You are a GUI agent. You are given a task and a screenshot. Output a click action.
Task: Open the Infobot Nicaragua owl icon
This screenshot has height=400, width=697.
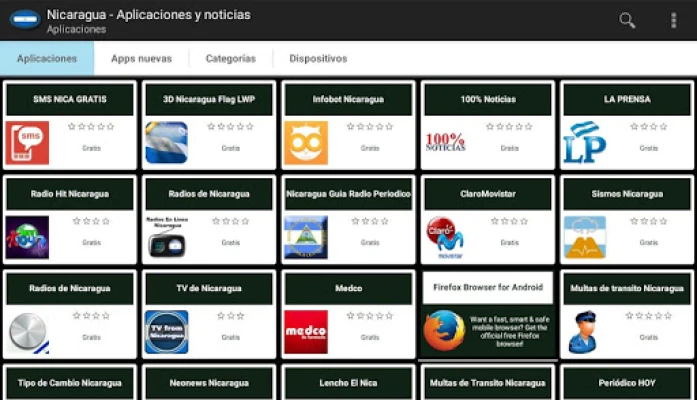pyautogui.click(x=305, y=143)
